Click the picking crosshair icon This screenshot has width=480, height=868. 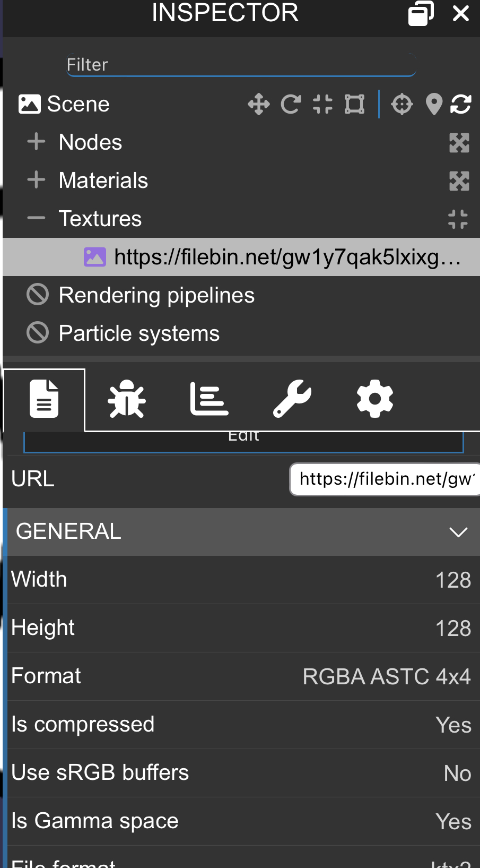coord(402,104)
